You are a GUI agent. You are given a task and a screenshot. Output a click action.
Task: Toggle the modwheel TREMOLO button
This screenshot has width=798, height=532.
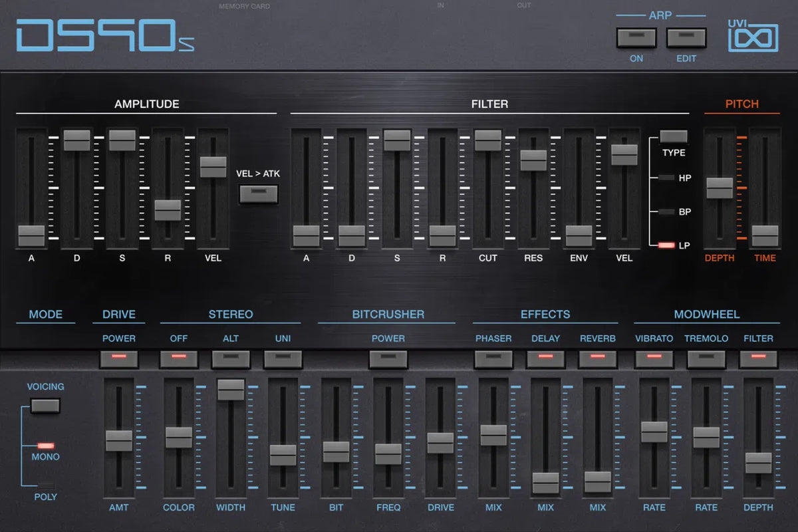point(706,359)
